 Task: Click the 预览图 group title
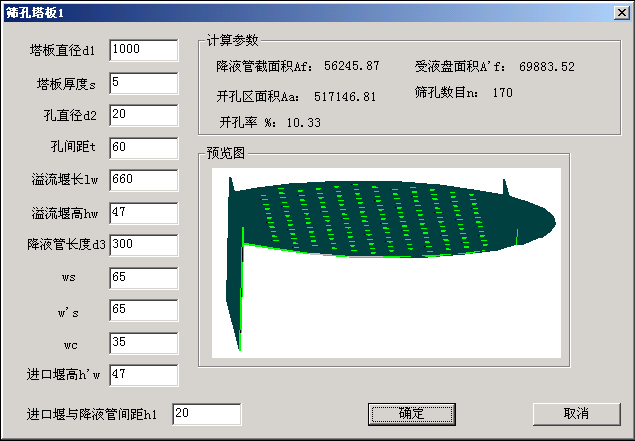(226, 153)
